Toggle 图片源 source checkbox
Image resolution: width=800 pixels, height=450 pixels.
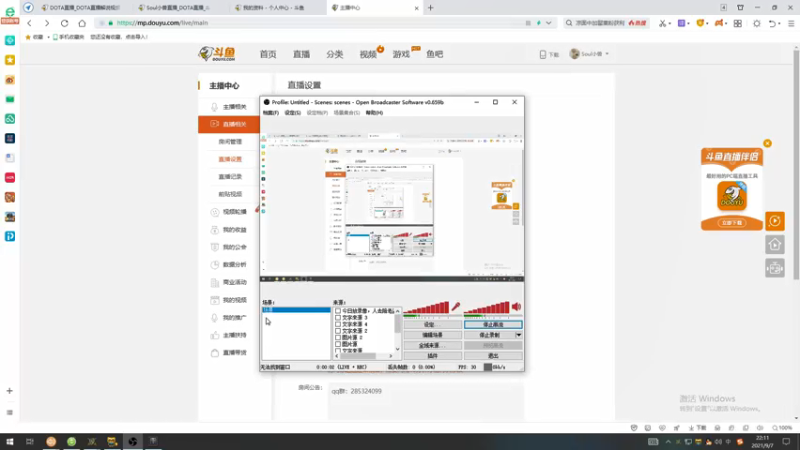(338, 344)
